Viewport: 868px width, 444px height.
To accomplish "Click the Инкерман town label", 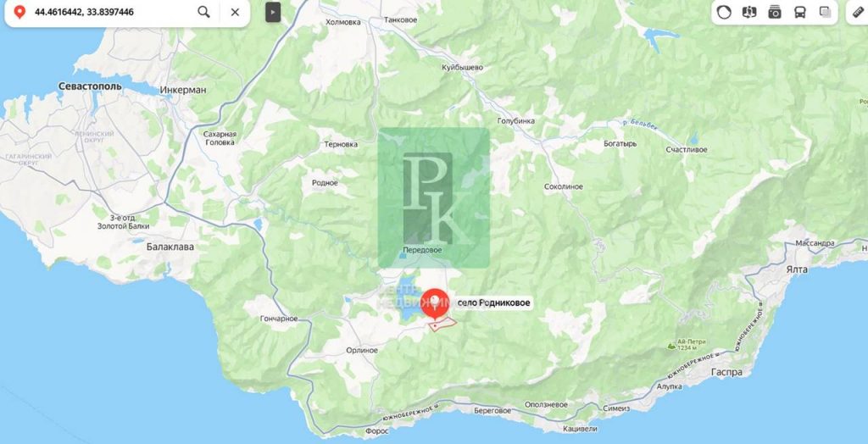I will click(183, 90).
